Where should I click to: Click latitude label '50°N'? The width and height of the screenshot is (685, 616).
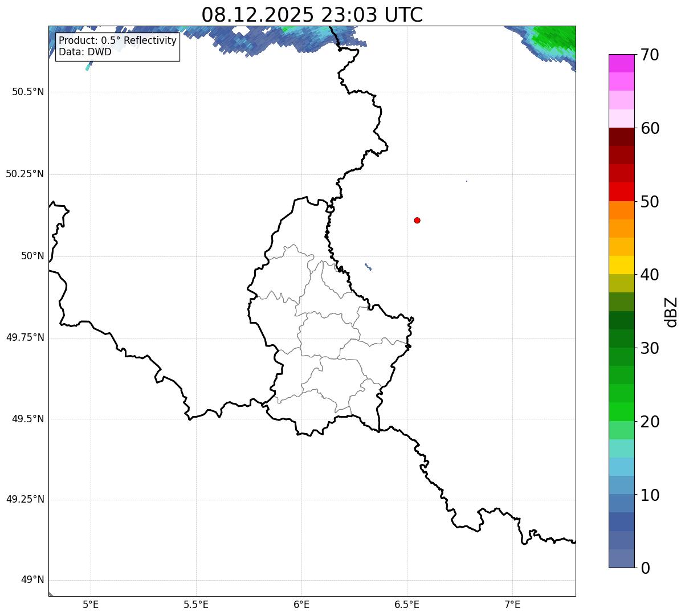coord(32,256)
